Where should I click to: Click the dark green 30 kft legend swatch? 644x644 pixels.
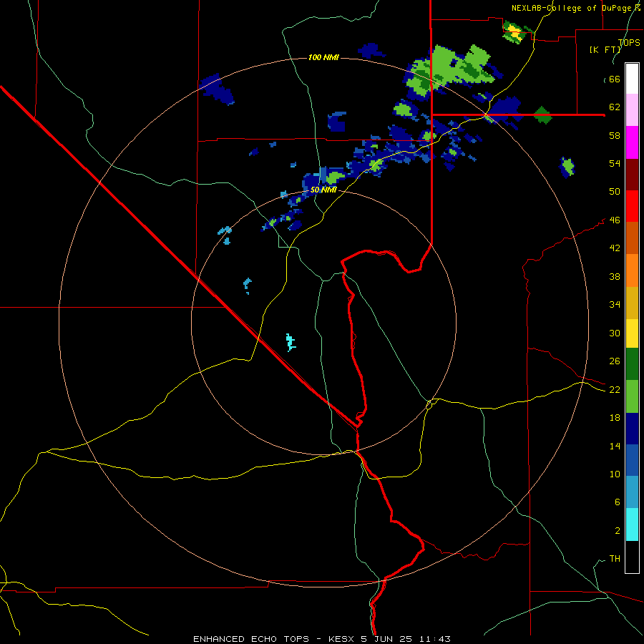click(632, 364)
